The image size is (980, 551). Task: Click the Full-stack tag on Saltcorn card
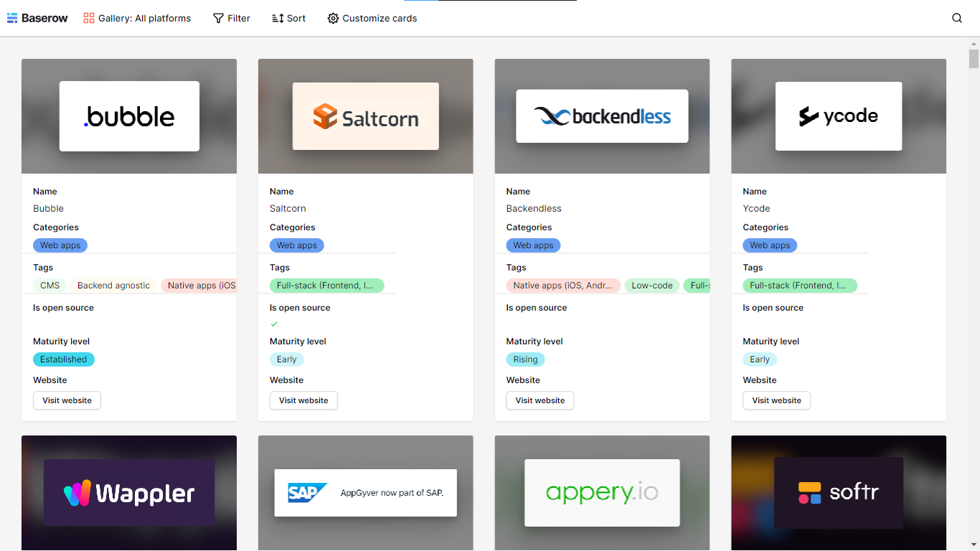327,286
